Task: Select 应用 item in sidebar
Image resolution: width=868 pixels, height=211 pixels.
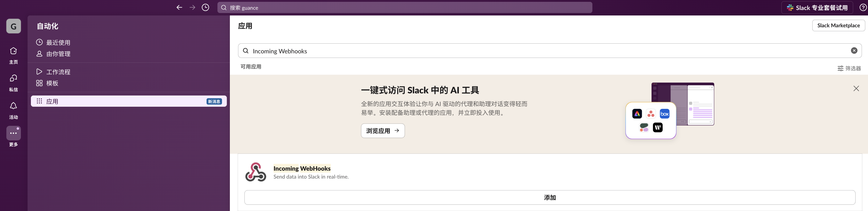Action: (x=129, y=101)
